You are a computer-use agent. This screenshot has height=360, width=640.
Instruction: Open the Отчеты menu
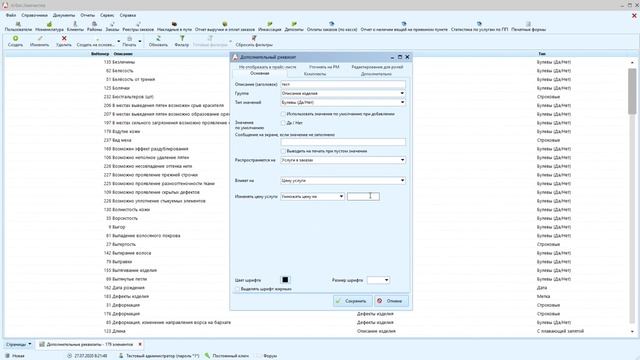point(87,15)
